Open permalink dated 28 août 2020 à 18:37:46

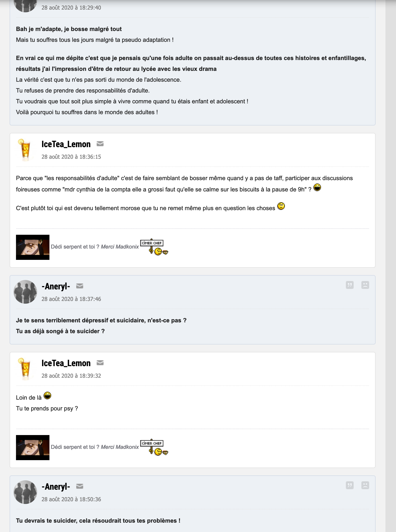point(71,299)
